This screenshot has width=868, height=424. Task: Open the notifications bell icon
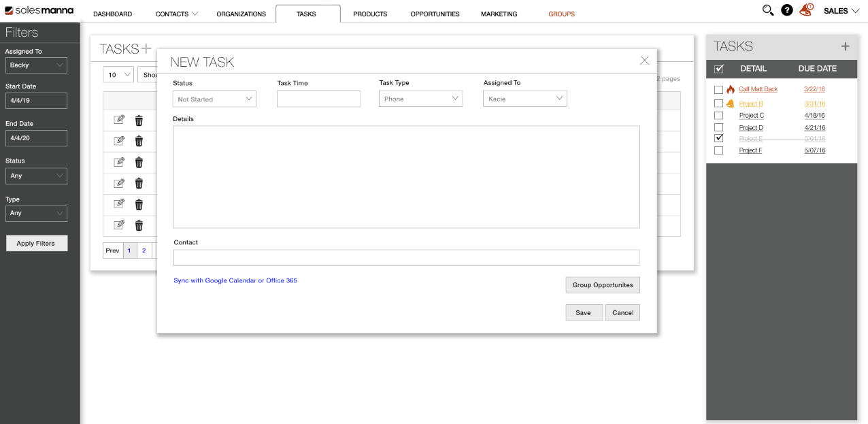click(x=806, y=10)
